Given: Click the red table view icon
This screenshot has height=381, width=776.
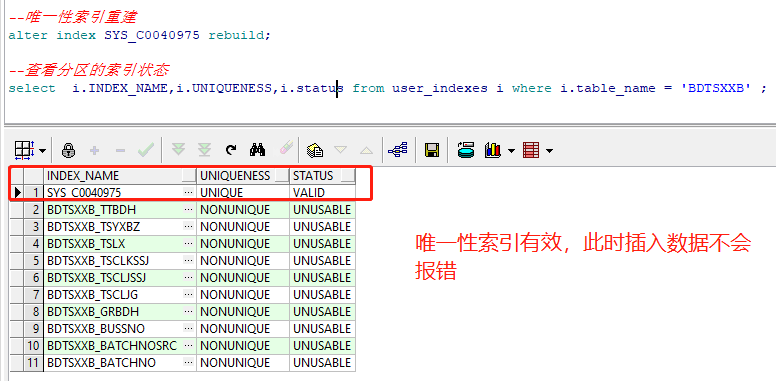Looking at the screenshot, I should click(x=531, y=150).
